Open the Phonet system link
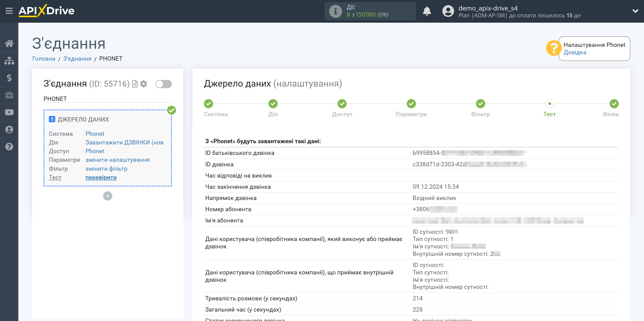Viewport: 644px width, 321px height. coord(95,134)
